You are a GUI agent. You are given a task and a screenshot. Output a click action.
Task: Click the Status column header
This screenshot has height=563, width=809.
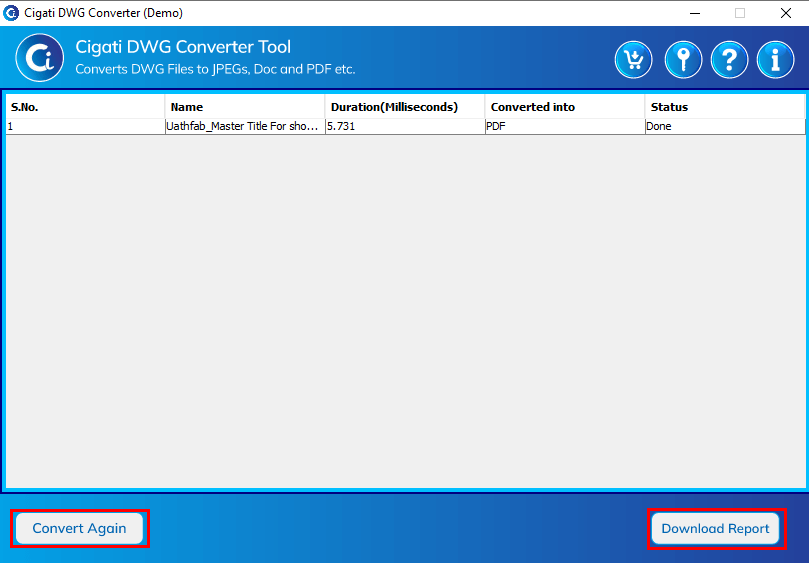(725, 107)
